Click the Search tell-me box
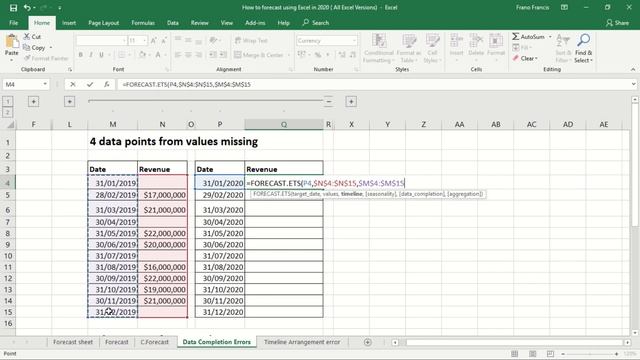This screenshot has width=640, height=360. click(316, 23)
